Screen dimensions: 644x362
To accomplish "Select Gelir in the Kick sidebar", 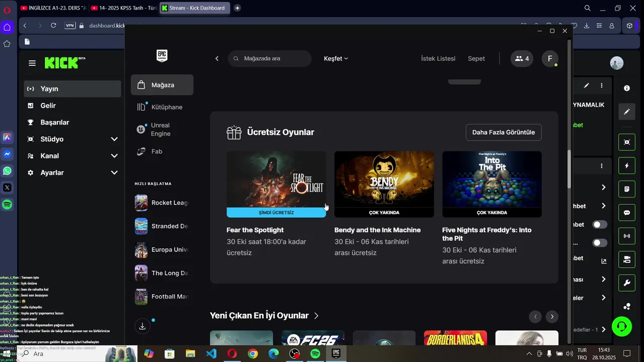I will coord(72,106).
